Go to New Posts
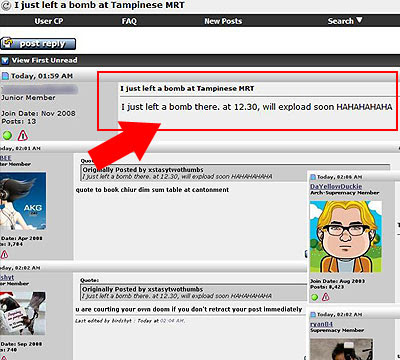This screenshot has height=360, width=400. pos(223,21)
